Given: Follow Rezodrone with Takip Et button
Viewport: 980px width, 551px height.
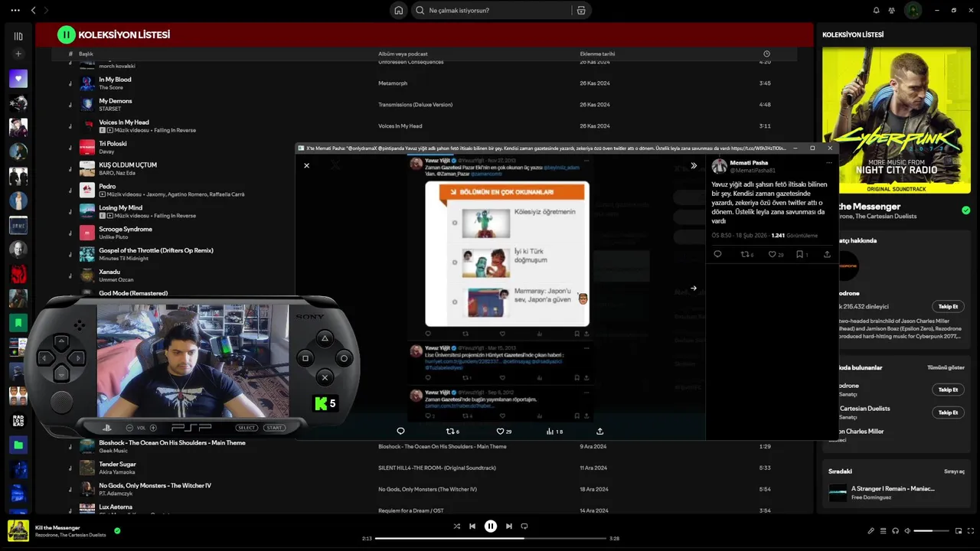Looking at the screenshot, I should click(x=948, y=307).
